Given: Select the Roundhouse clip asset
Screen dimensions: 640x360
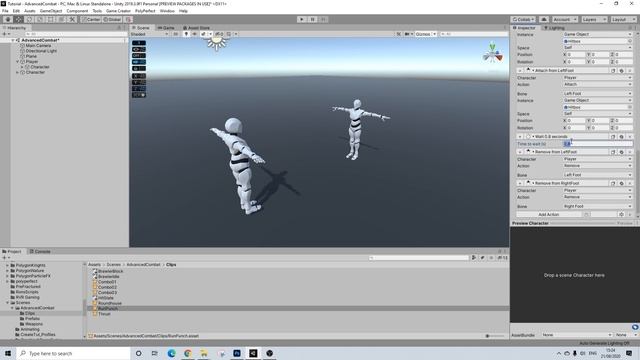Looking at the screenshot, I should 110,303.
